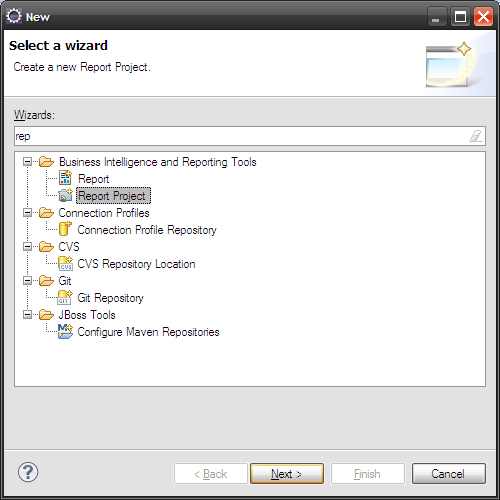
Task: Collapse the Connection Profiles folder
Action: 27,213
